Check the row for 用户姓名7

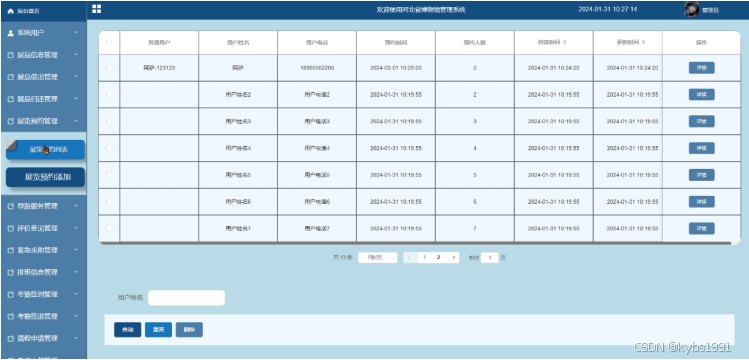pos(109,228)
